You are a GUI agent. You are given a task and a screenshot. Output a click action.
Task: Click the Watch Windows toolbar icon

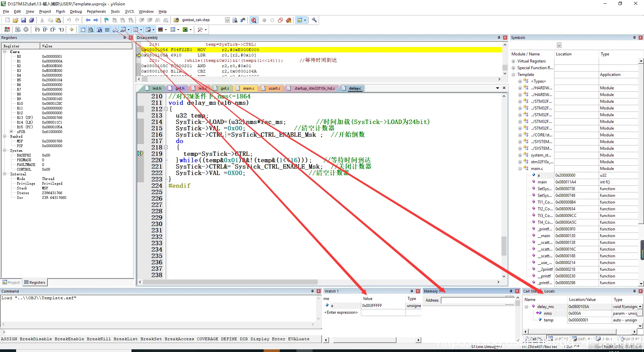click(x=123, y=30)
